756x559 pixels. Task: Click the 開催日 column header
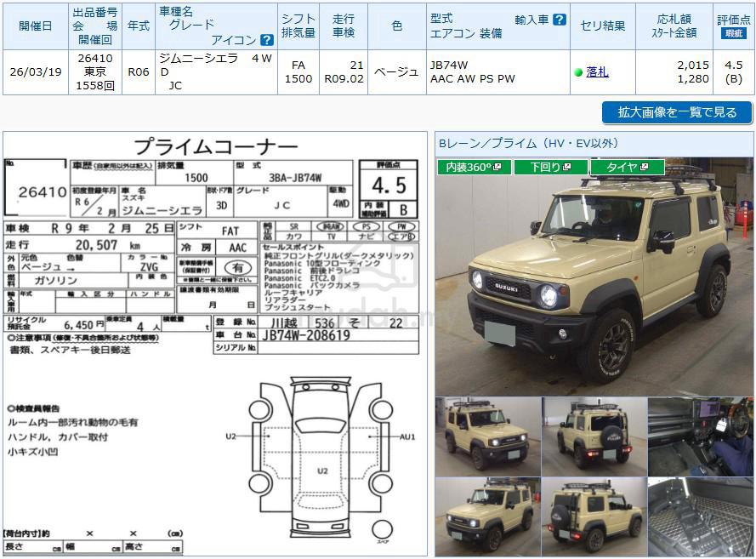click(36, 26)
